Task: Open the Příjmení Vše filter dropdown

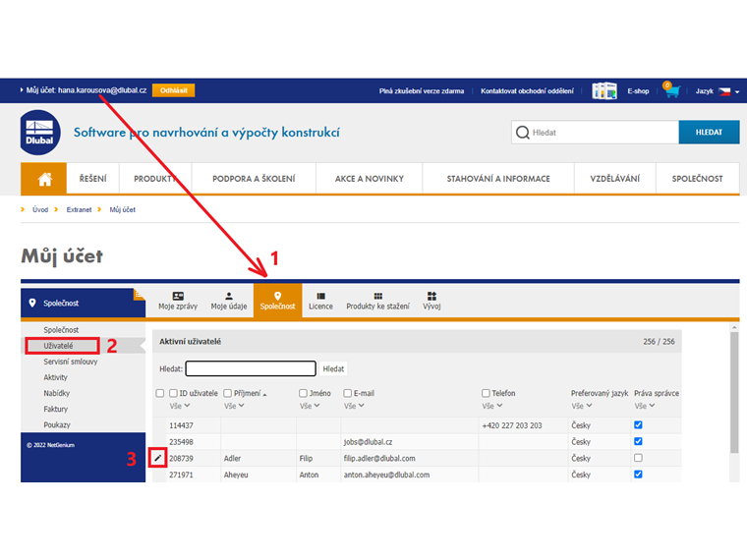Action: 234,406
